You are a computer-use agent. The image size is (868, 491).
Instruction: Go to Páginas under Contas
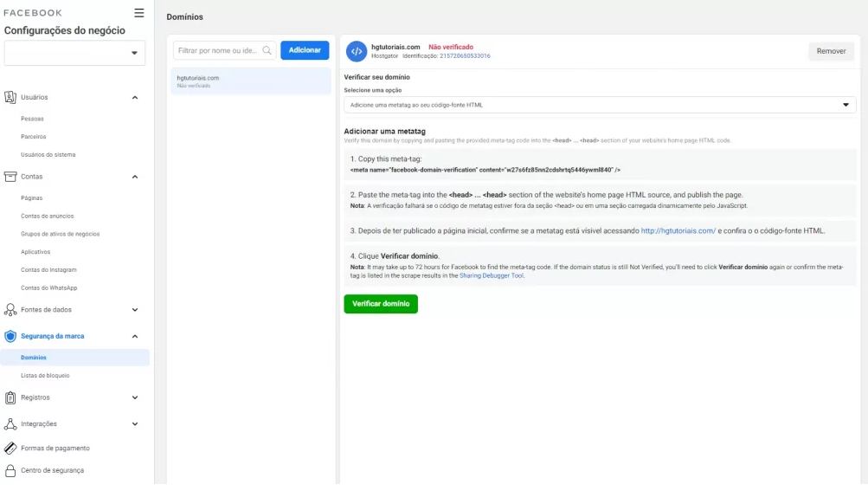tap(31, 197)
